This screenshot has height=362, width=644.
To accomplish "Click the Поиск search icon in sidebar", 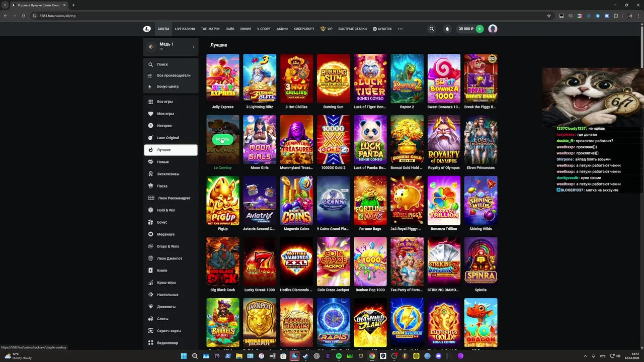I will 150,64.
